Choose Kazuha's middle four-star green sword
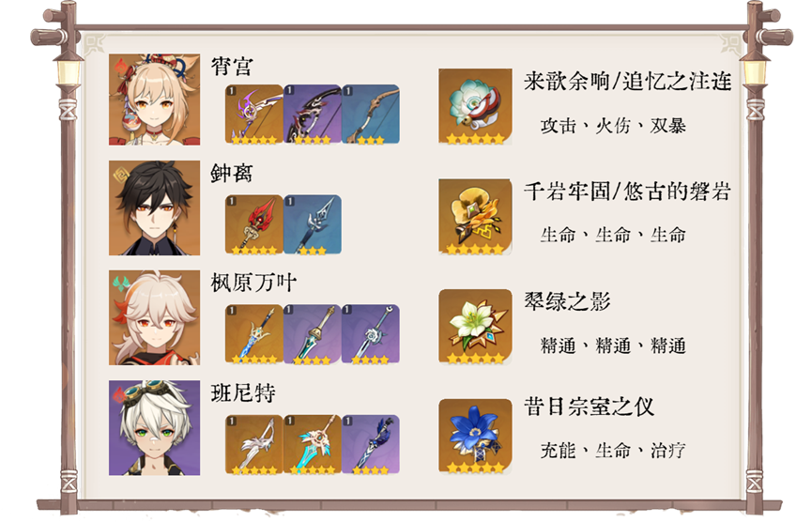 coord(313,334)
